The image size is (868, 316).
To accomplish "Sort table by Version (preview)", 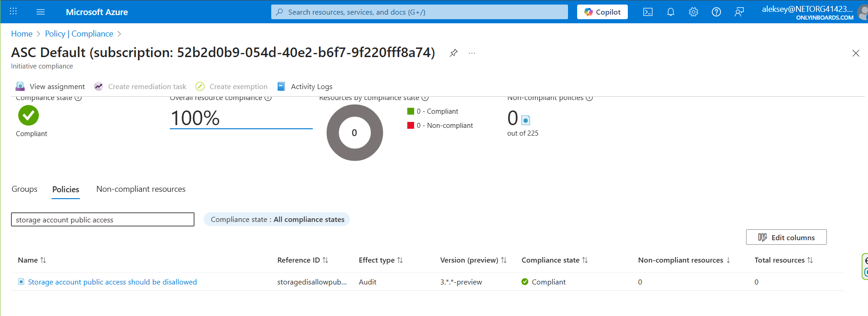I will coord(473,260).
